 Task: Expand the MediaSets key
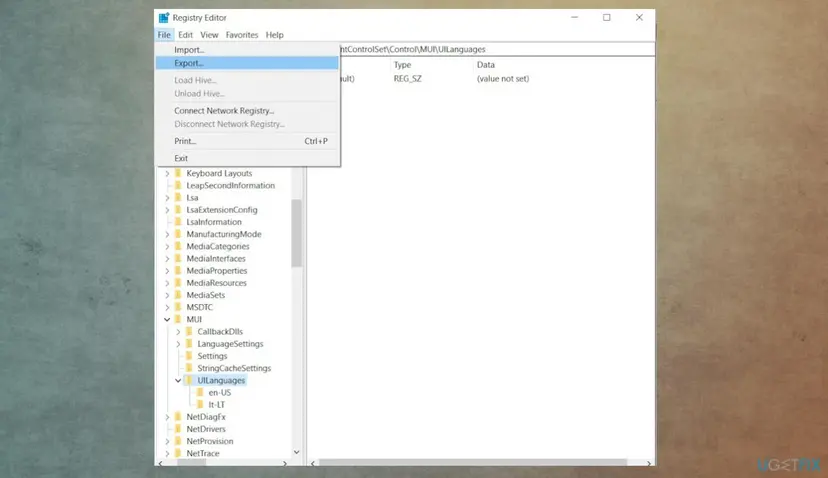pyautogui.click(x=167, y=295)
